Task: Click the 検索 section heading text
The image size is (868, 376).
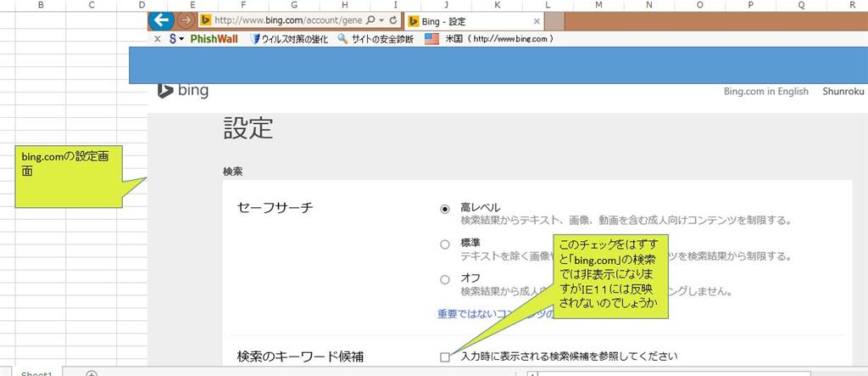Action: pyautogui.click(x=232, y=172)
